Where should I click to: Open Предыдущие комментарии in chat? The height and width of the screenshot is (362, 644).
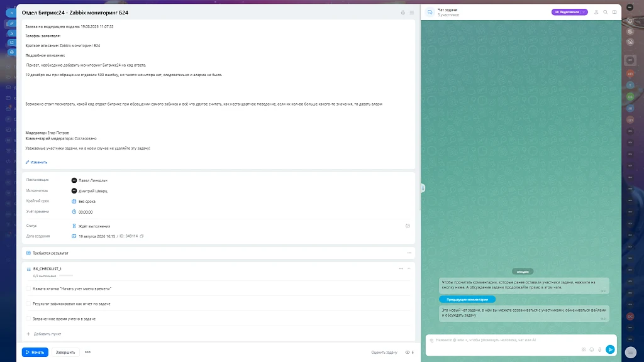click(467, 300)
